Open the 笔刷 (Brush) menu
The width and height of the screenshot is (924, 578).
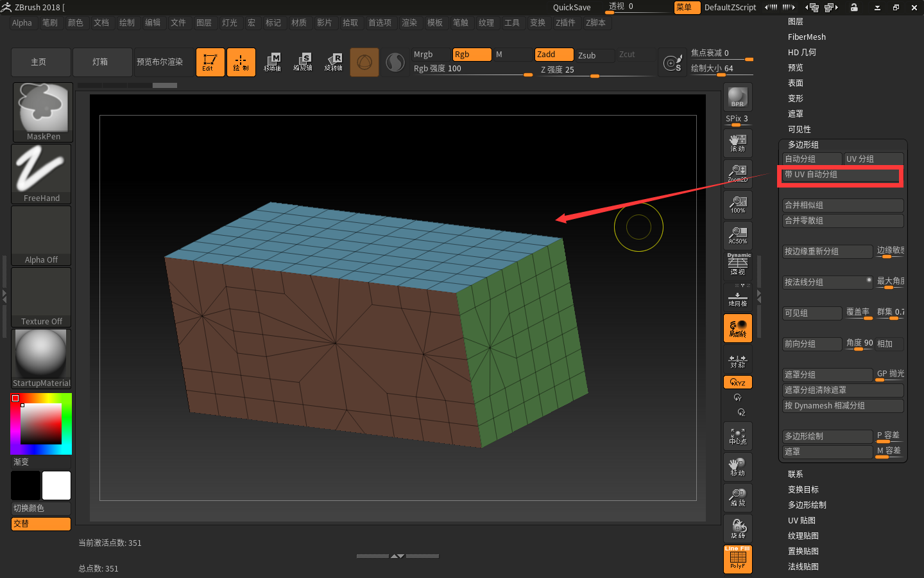(50, 22)
